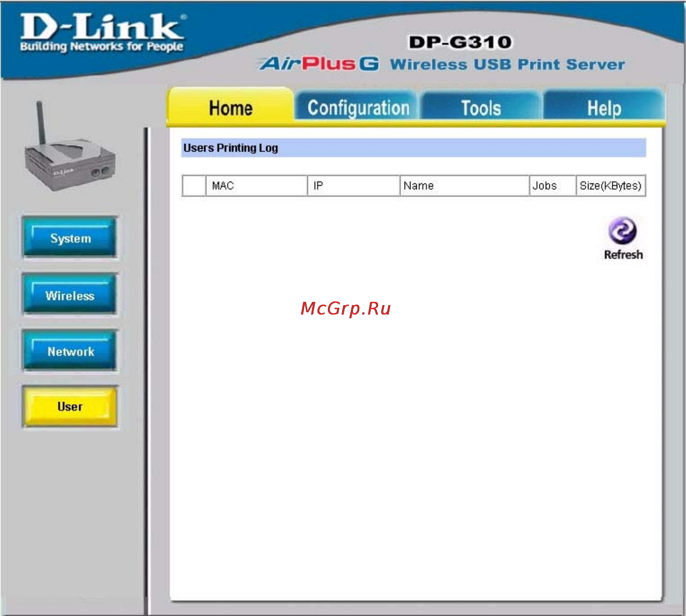Click the AirPlus G logo
This screenshot has height=616, width=686.
(x=319, y=63)
